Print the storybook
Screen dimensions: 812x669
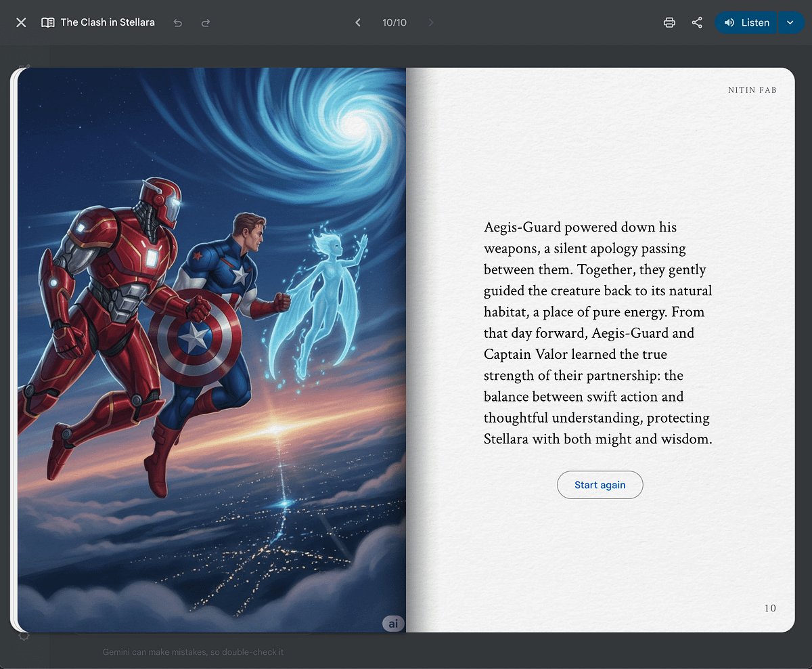(669, 22)
